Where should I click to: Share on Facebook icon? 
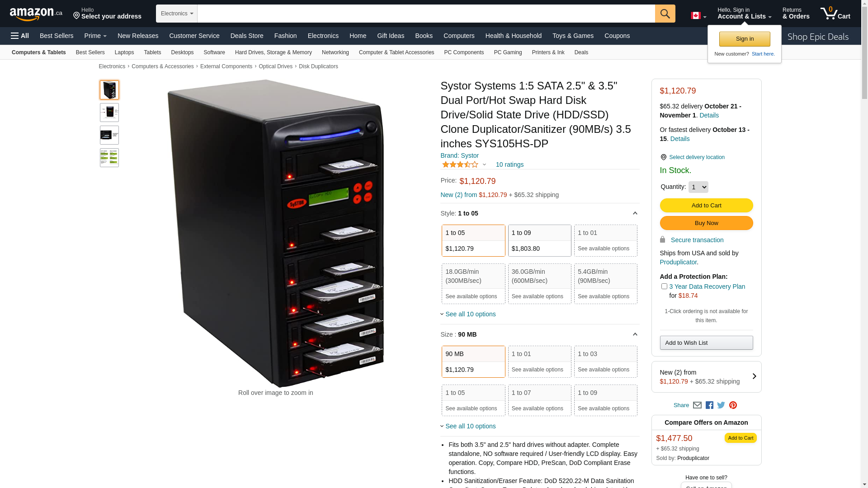709,405
